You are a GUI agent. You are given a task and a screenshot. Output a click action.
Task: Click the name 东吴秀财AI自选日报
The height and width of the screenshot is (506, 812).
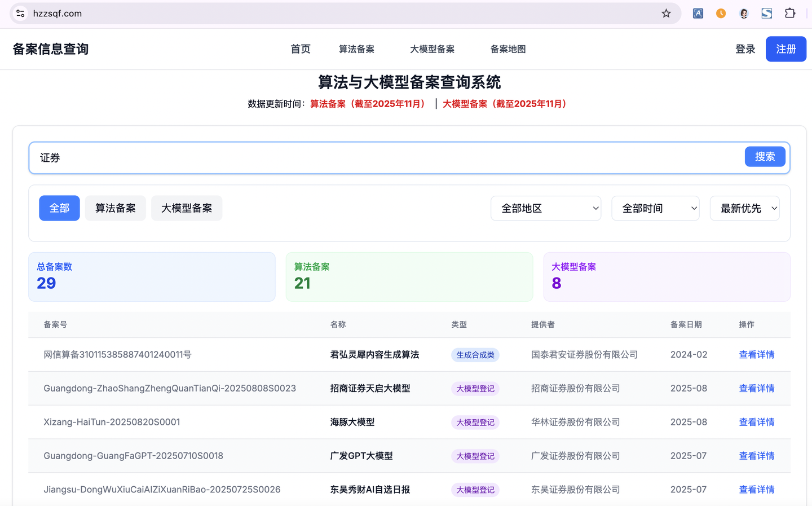370,490
